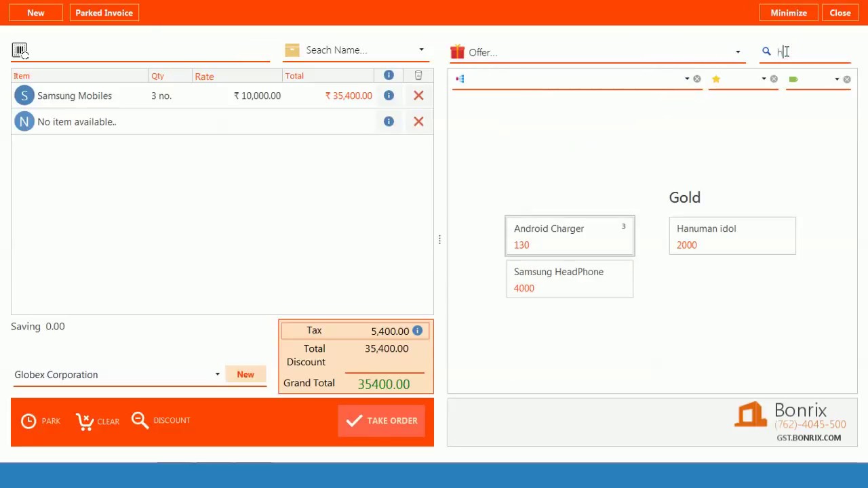Click the trash bin icon in header
This screenshot has height=488, width=868.
click(x=418, y=75)
